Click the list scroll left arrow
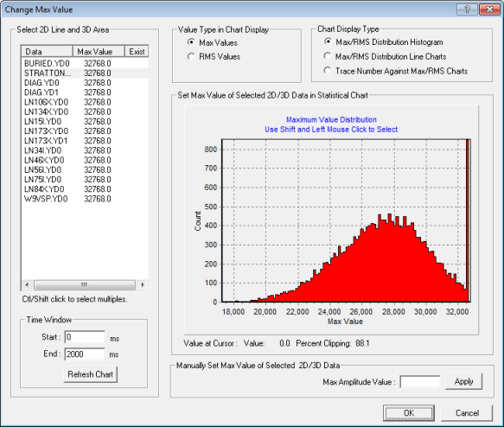504x427 pixels. tap(27, 284)
